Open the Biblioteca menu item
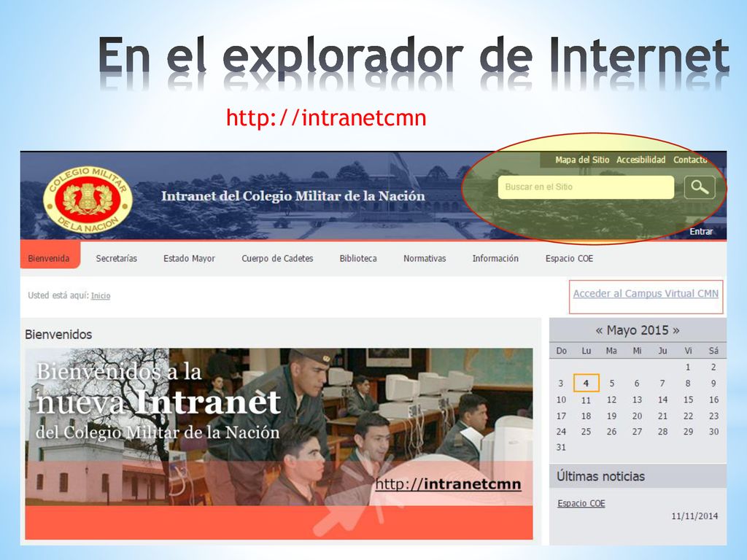Image resolution: width=747 pixels, height=560 pixels. 358,259
